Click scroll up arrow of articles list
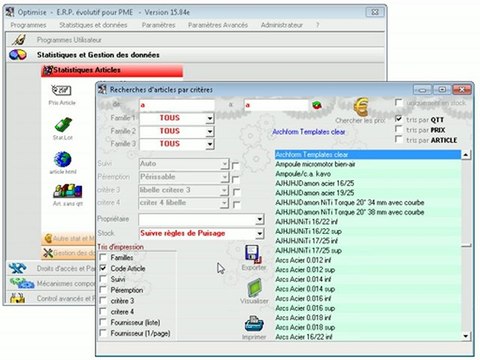 [466, 154]
